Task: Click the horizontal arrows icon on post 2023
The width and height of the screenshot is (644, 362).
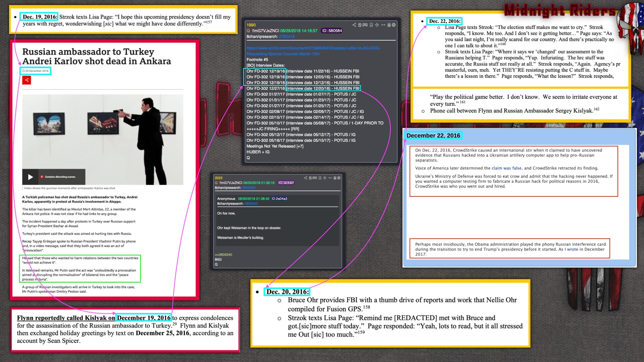Action: point(330,178)
